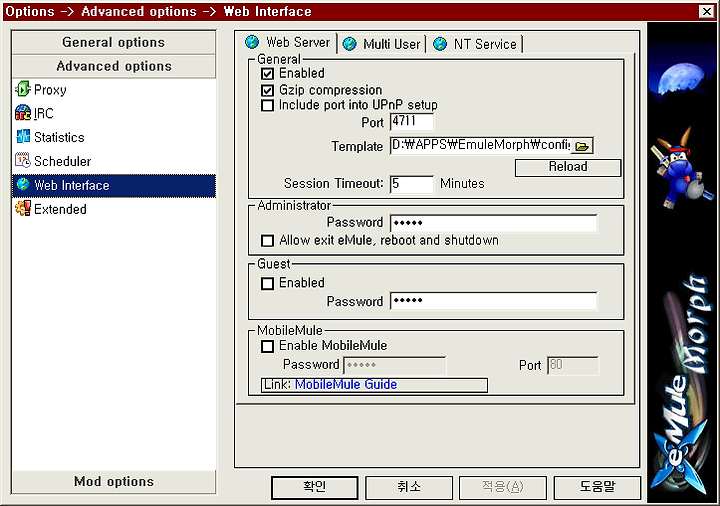Toggle Gzip compression checkbox

click(x=267, y=90)
